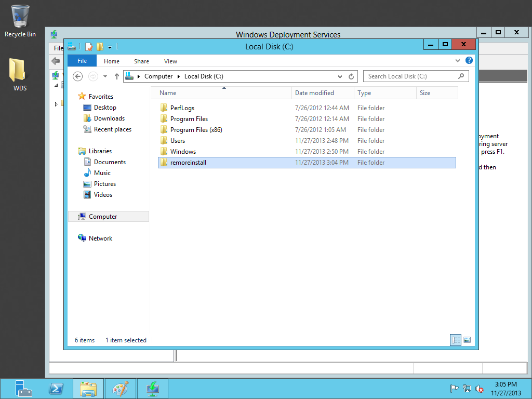
Task: Click the New Folder icon in title bar
Action: [x=99, y=47]
